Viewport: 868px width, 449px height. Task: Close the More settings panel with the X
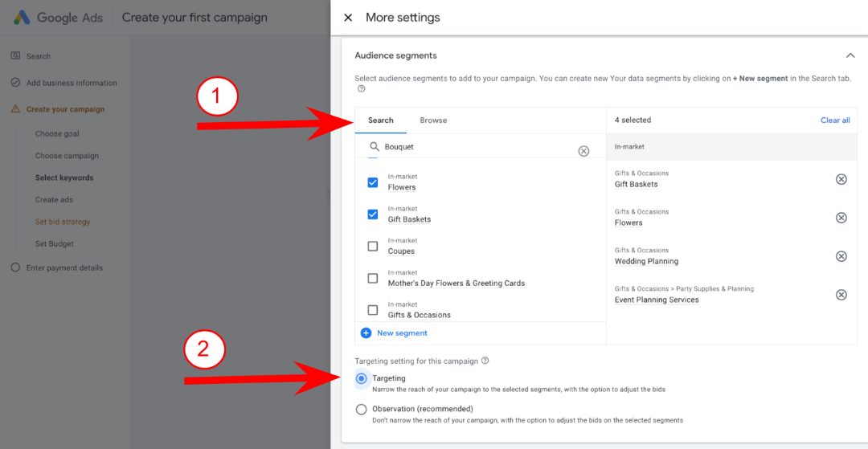(x=348, y=18)
